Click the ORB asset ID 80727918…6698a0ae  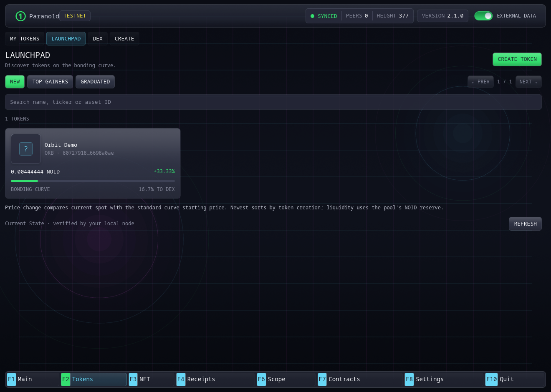point(79,153)
